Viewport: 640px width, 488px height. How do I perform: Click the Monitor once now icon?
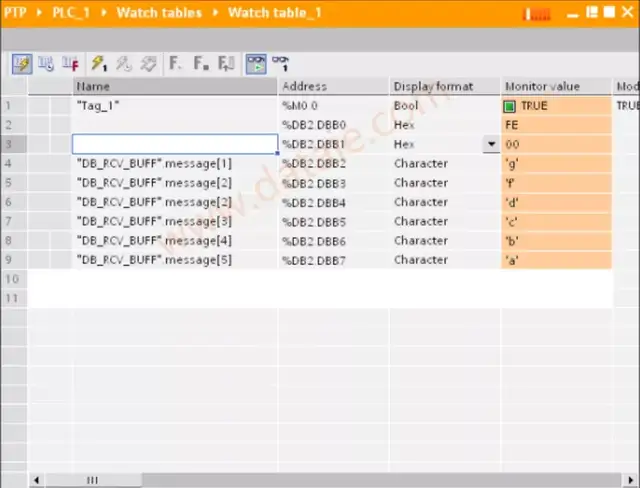click(x=281, y=64)
